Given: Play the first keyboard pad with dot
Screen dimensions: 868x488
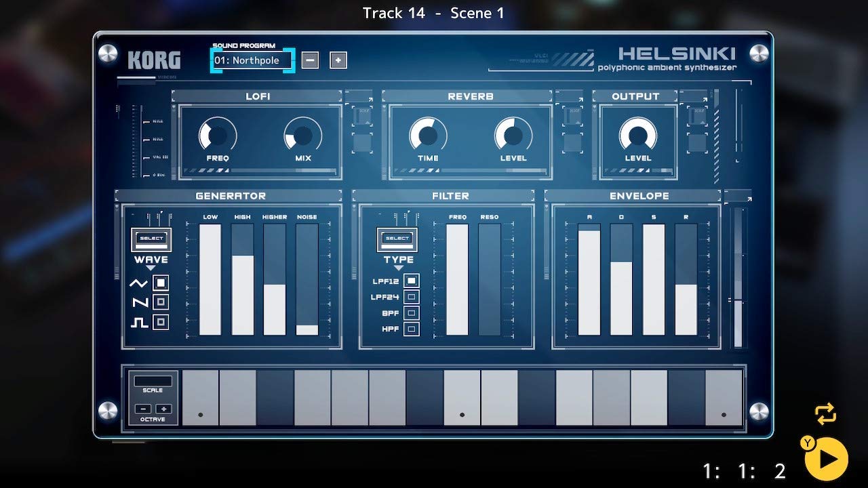Looking at the screenshot, I should tap(201, 398).
